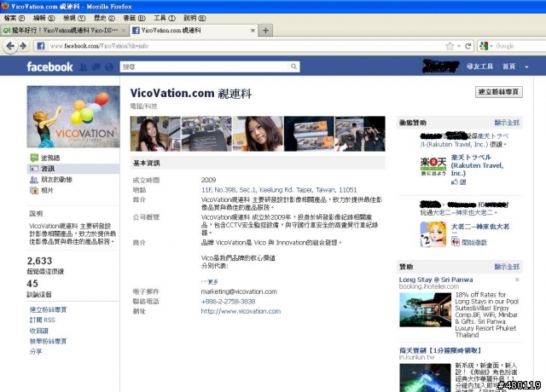Open Facebook friend requests icon
Screen dimensions: 546x392
(84, 66)
